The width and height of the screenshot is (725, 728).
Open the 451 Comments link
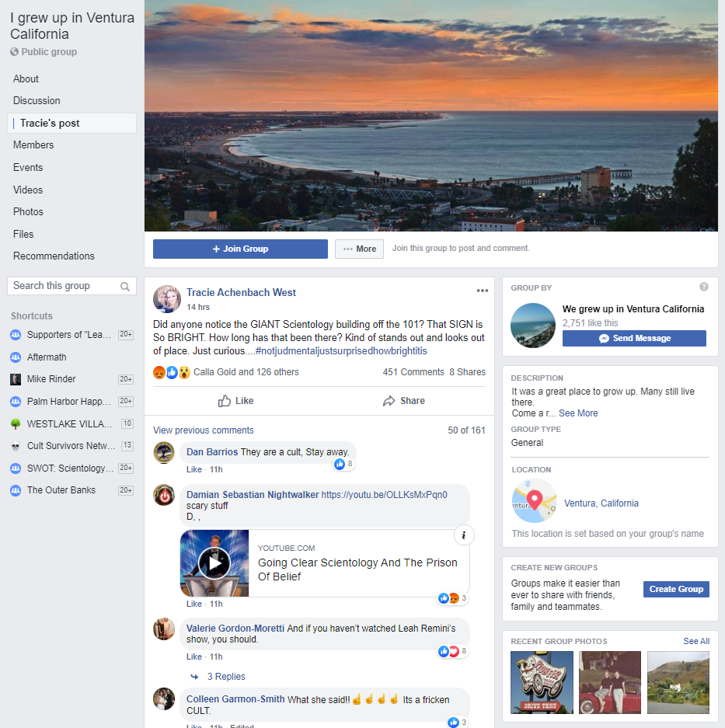coord(413,372)
